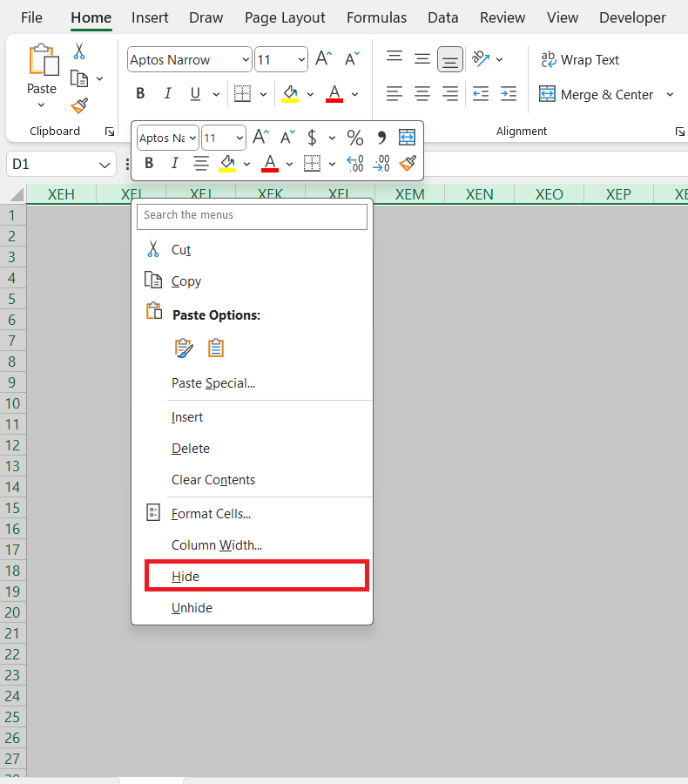Click Percent Style icon in mini toolbar
This screenshot has width=688, height=784.
coord(355,138)
